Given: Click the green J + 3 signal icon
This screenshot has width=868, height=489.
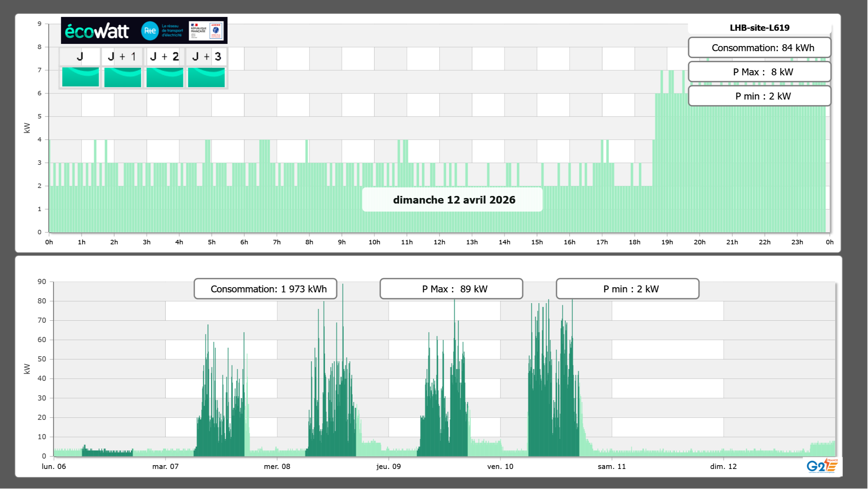Looking at the screenshot, I should pyautogui.click(x=206, y=77).
